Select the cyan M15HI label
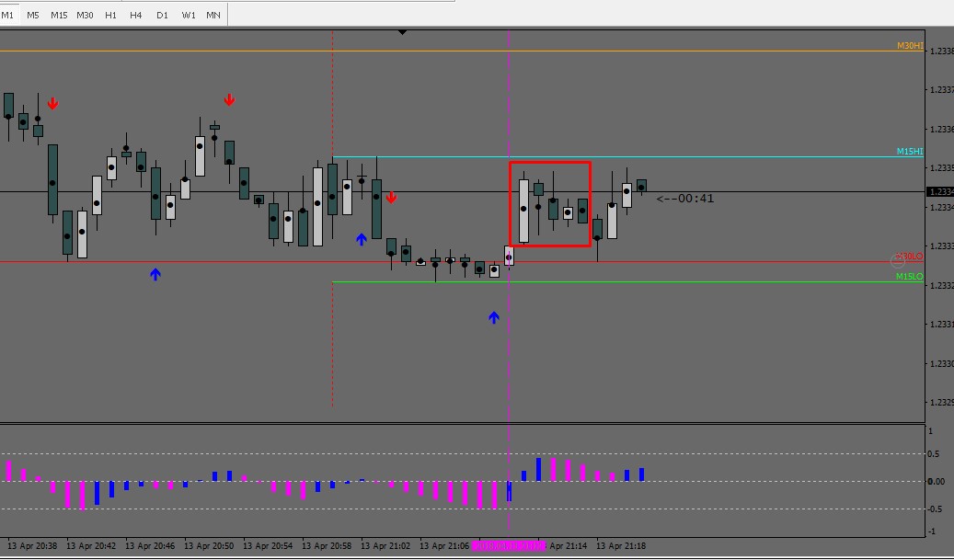 [x=910, y=152]
